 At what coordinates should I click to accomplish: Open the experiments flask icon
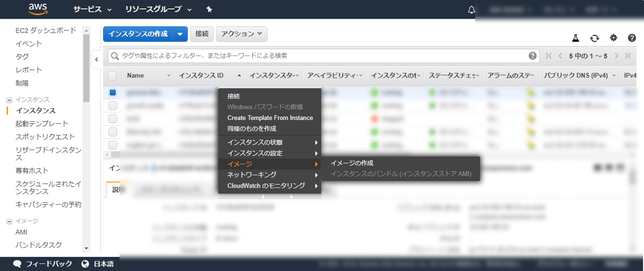tap(576, 38)
